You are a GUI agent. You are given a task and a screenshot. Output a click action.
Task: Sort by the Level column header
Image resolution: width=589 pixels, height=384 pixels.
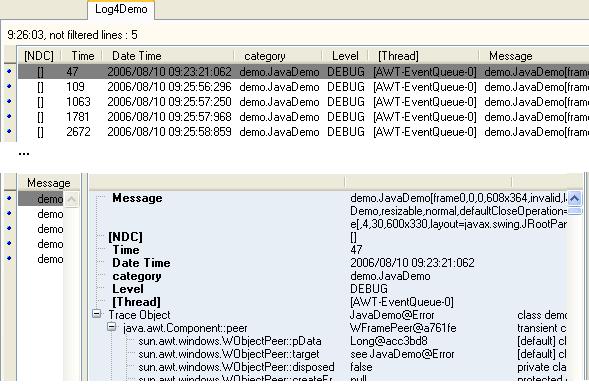click(x=345, y=56)
